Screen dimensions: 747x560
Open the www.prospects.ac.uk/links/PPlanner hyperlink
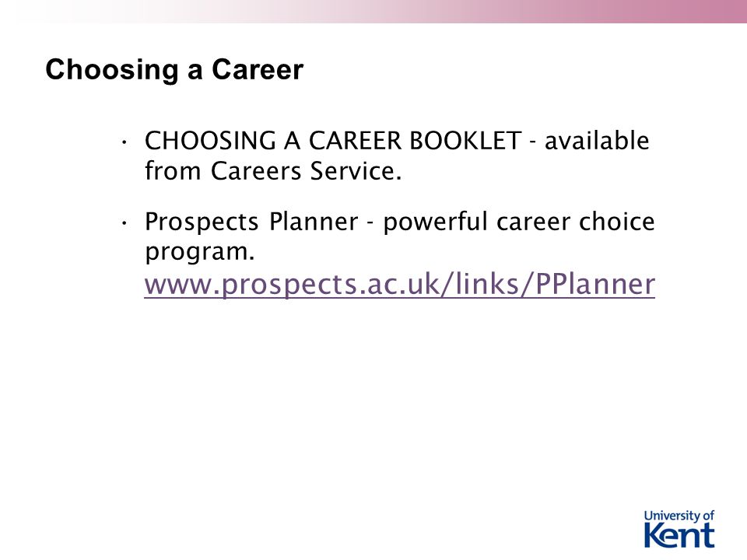pyautogui.click(x=400, y=285)
